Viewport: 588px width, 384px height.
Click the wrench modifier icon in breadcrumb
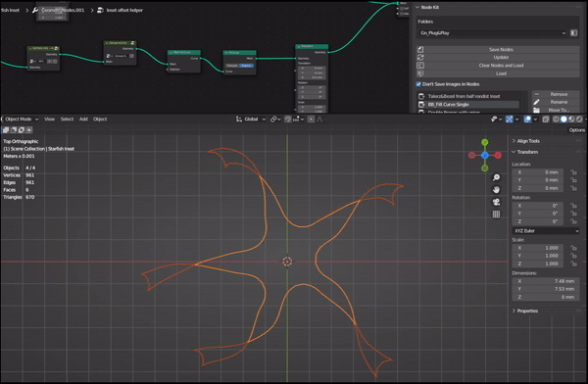coord(35,10)
